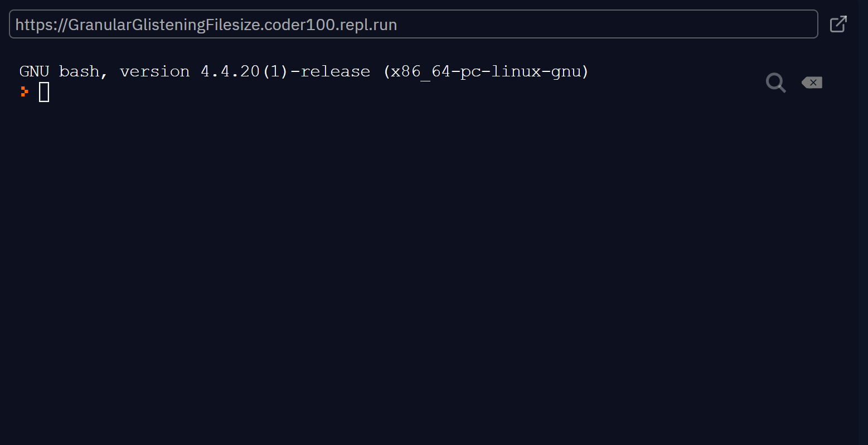
Task: Click the 'GNU bash' text in the terminal
Action: click(59, 71)
